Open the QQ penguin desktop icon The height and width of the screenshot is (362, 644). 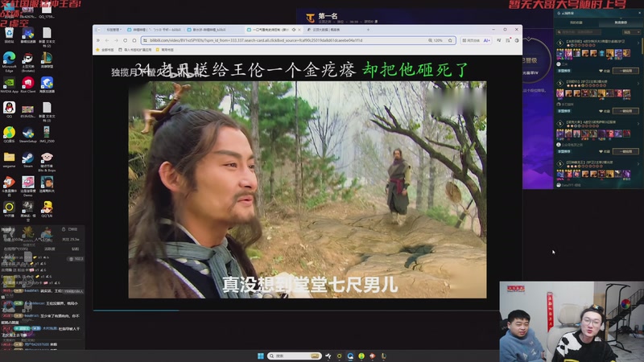(9, 109)
